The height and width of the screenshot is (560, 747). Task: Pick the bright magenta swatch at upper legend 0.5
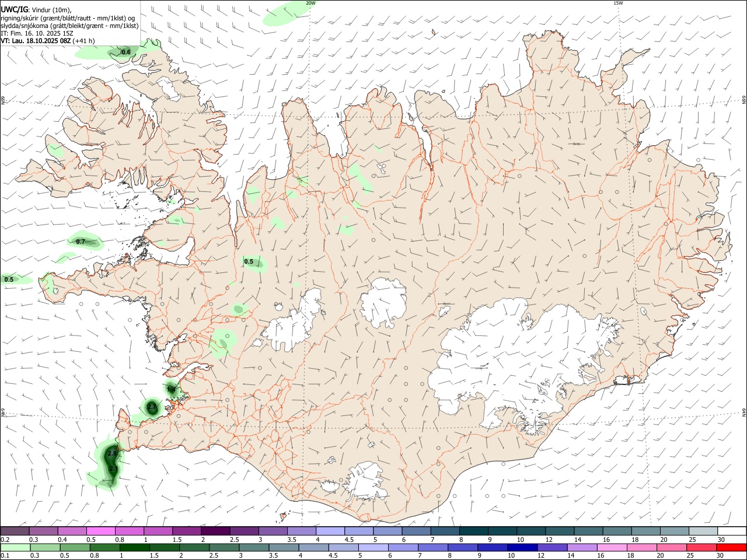[100, 531]
